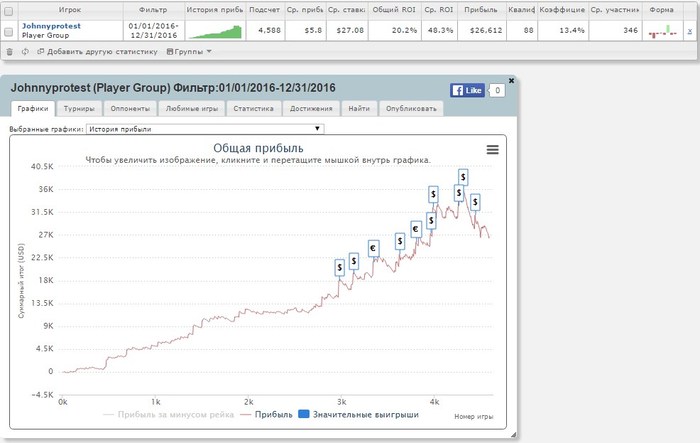The width and height of the screenshot is (700, 443).
Task: Open the chart hamburger menu icon
Action: pyautogui.click(x=492, y=150)
